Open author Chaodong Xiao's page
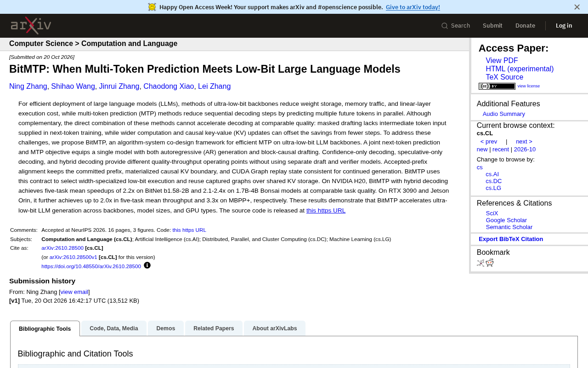 click(169, 86)
